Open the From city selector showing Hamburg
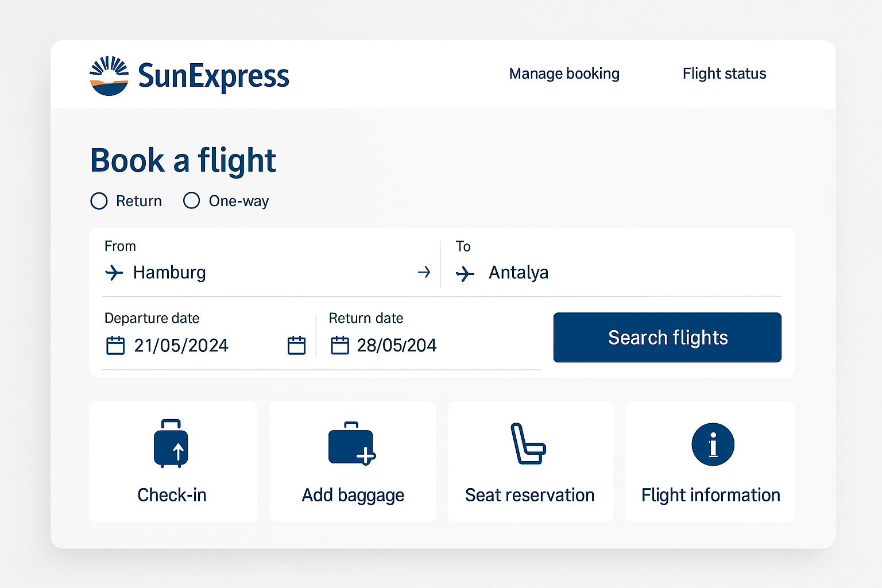The height and width of the screenshot is (588, 882). [x=169, y=273]
